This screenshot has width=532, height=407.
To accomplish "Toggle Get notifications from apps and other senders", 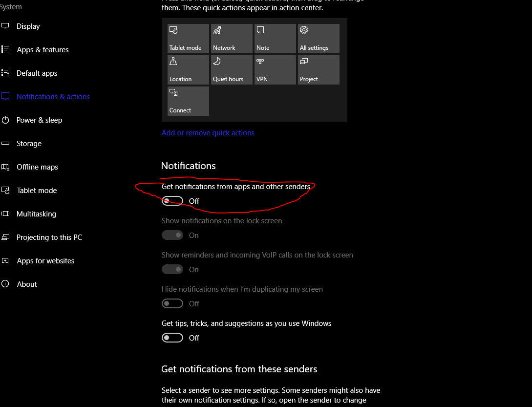I will click(x=172, y=201).
